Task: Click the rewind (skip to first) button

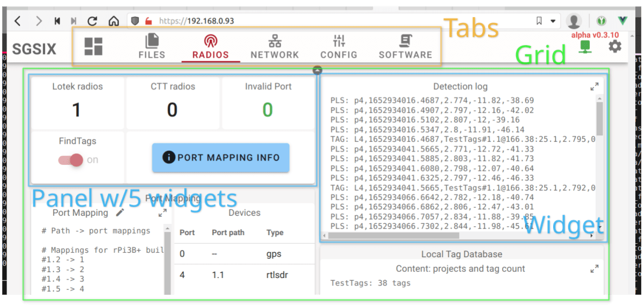Action: coord(58,21)
